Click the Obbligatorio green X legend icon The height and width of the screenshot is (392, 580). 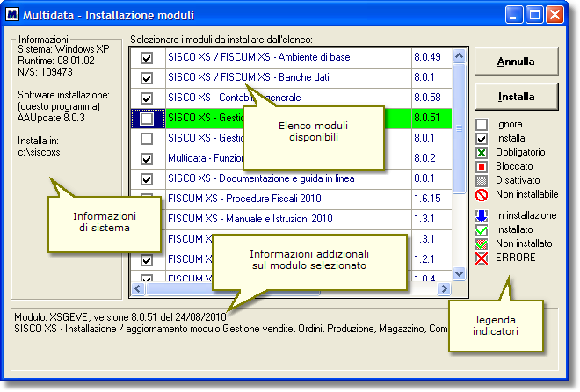click(x=482, y=153)
